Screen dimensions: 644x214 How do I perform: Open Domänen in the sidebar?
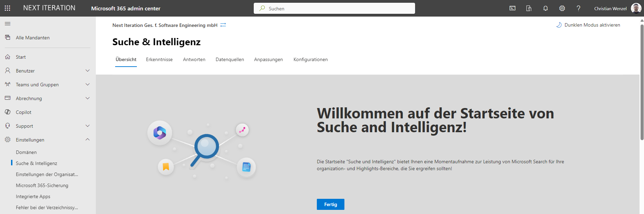(x=26, y=152)
